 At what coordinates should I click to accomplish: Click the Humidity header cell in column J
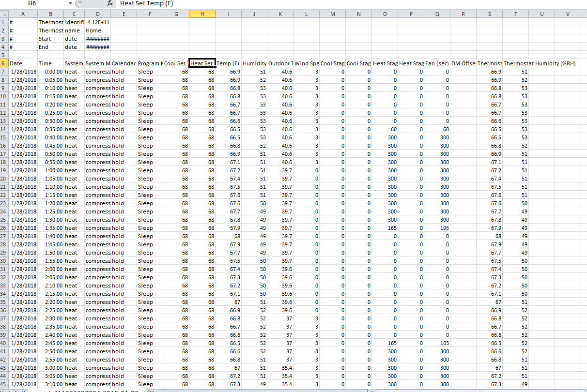(x=254, y=63)
